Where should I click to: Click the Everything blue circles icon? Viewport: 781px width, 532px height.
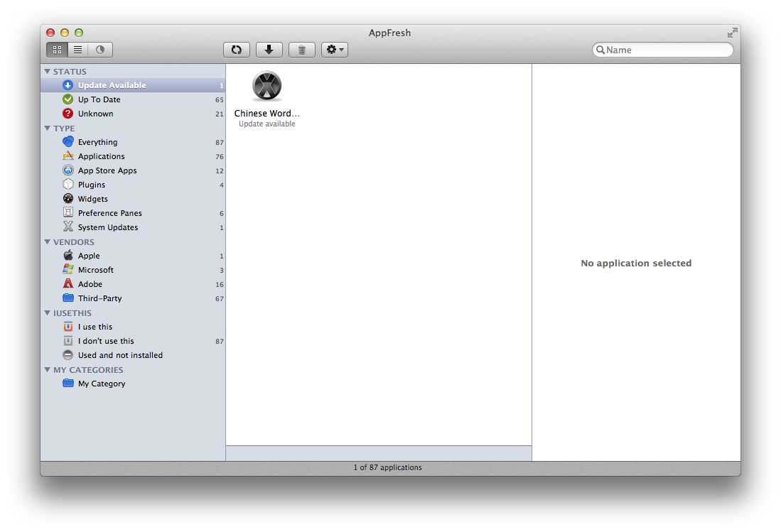point(68,142)
